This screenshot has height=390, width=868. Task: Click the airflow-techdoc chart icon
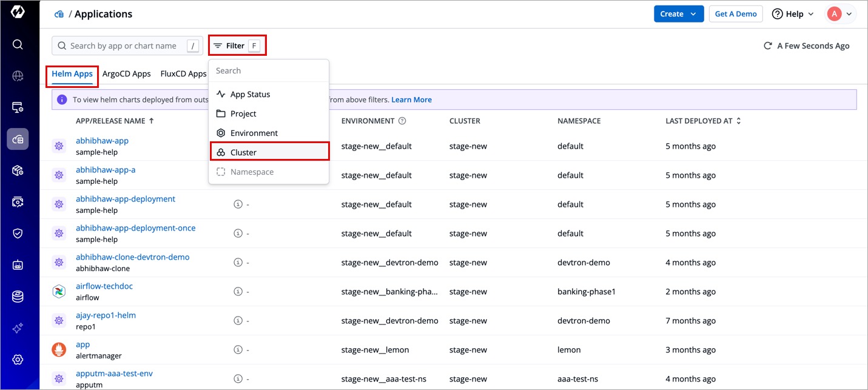(59, 292)
